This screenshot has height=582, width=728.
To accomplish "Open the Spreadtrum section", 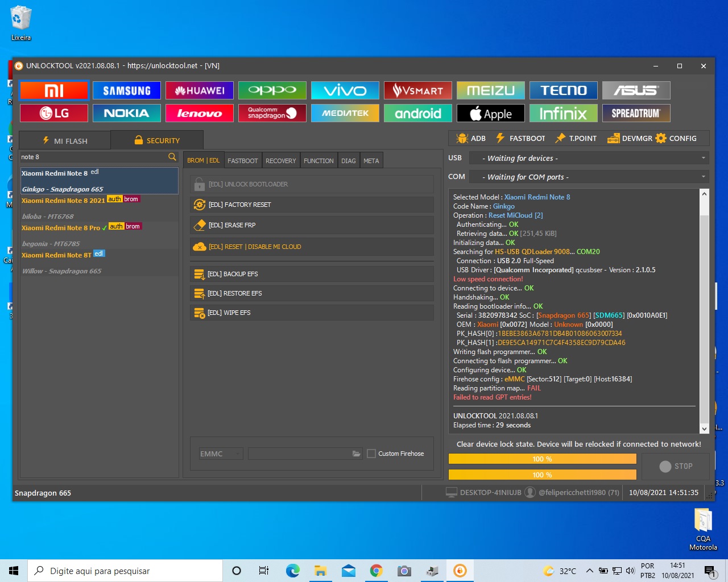I will tap(636, 113).
